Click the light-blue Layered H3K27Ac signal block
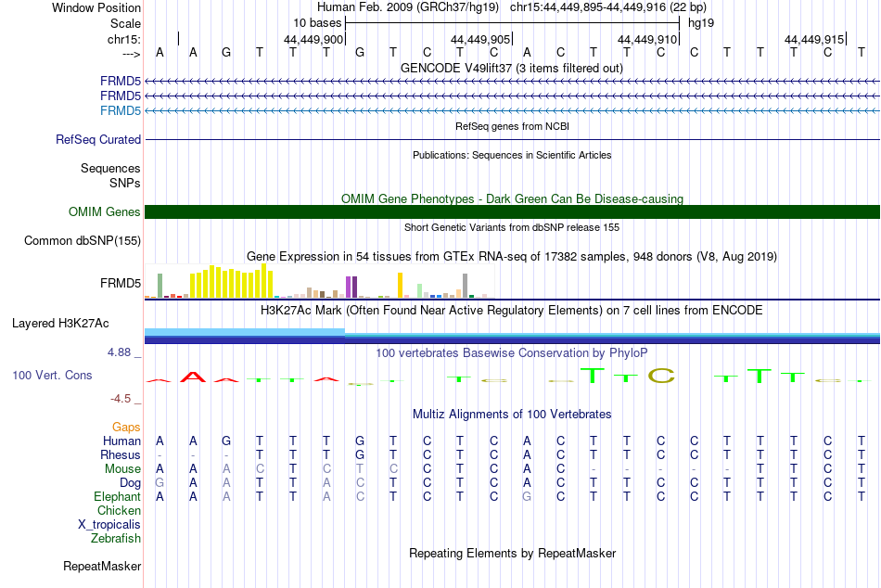This screenshot has width=881, height=588. coord(245,332)
